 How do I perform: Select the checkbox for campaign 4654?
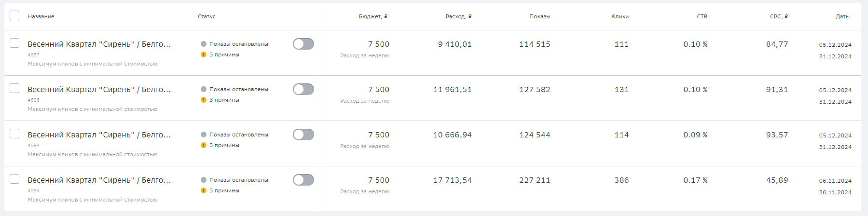[14, 134]
